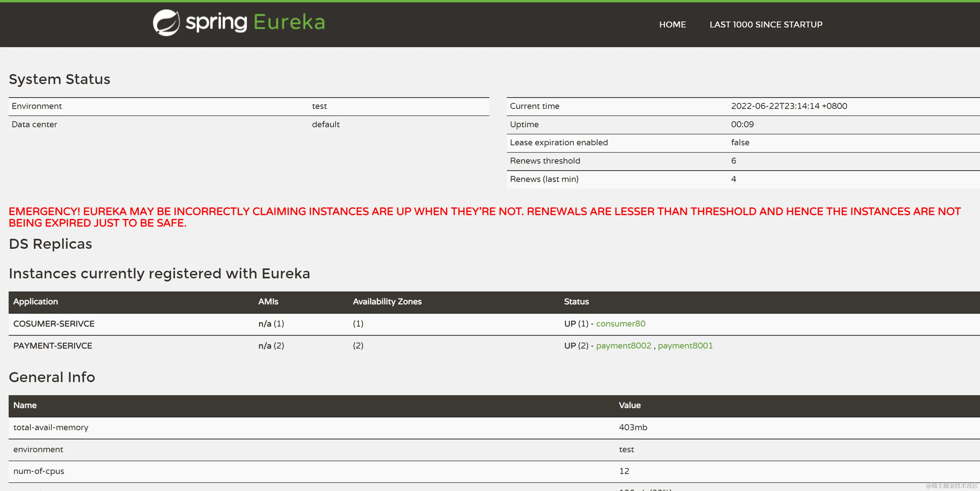The height and width of the screenshot is (491, 980).
Task: Open the consumer80 instance link
Action: [x=621, y=324]
